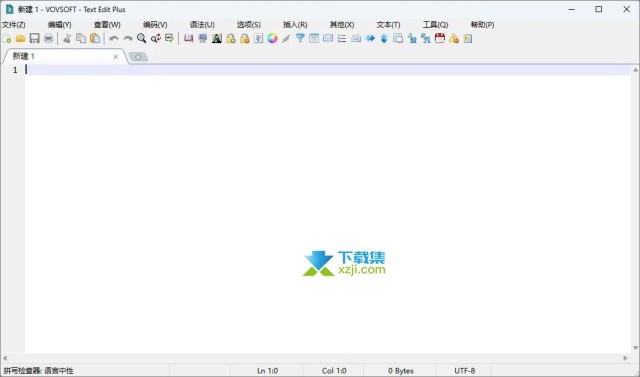The width and height of the screenshot is (640, 377).
Task: Click the numbered list icon
Action: click(342, 39)
